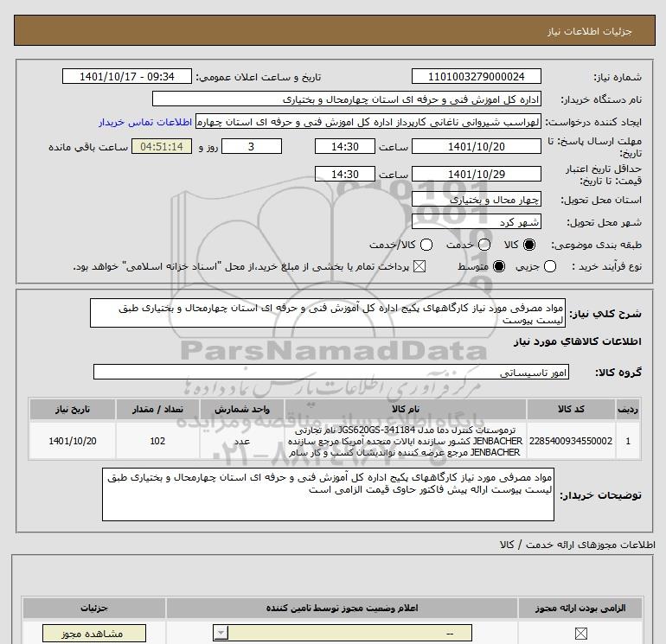Toggle the permit required checkbox
Image resolution: width=666 pixels, height=644 pixels.
pyautogui.click(x=580, y=634)
